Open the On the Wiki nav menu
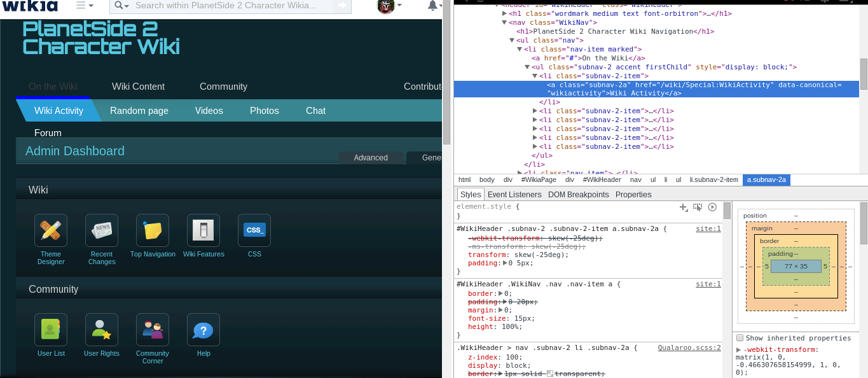This screenshot has width=868, height=378. [x=53, y=87]
